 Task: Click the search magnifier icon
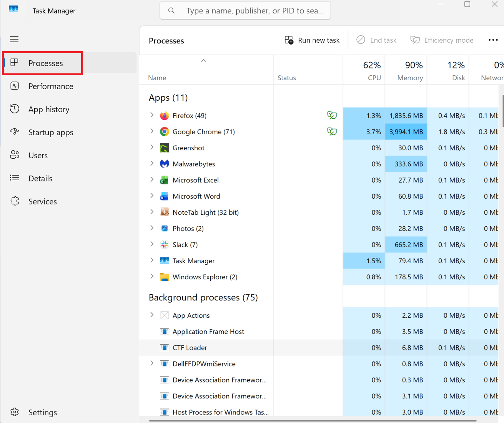tap(171, 11)
